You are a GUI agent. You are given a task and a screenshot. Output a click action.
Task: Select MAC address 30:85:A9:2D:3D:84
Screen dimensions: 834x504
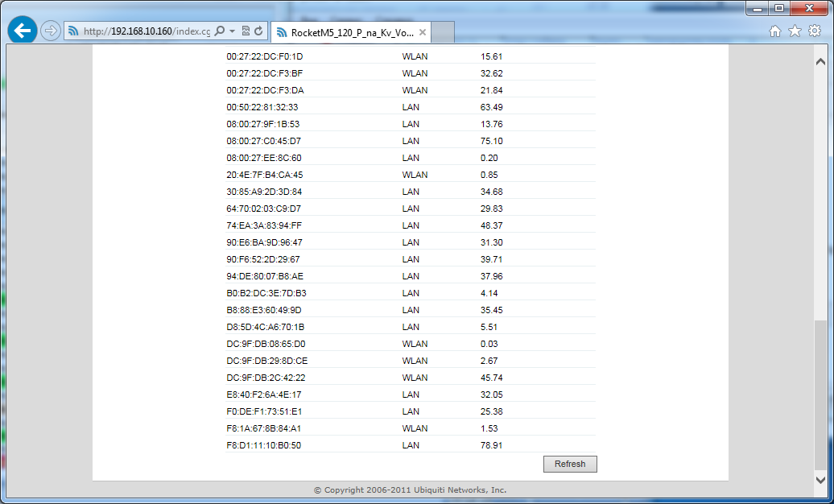pos(264,192)
